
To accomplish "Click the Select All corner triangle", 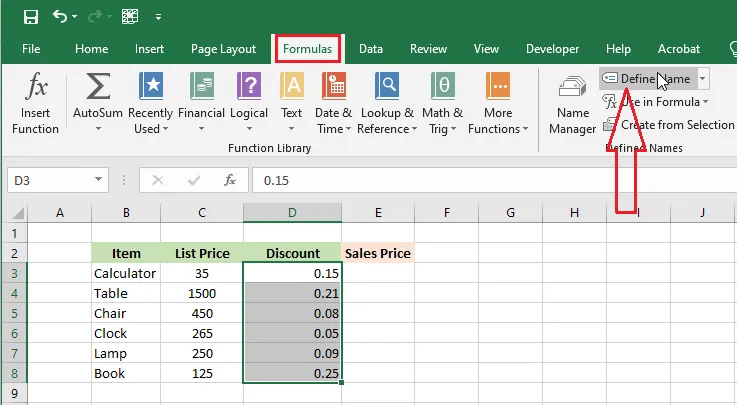I will pos(18,213).
